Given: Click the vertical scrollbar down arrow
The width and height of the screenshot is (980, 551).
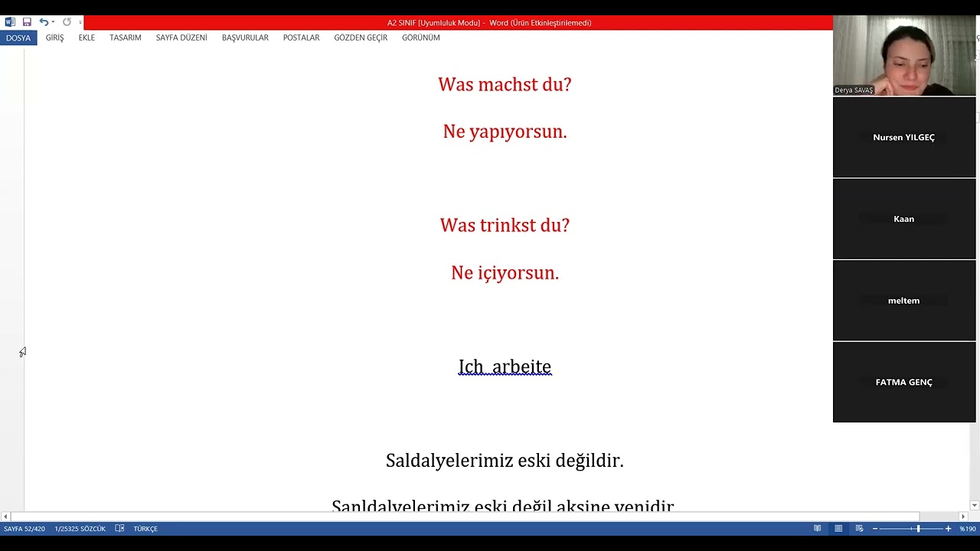Looking at the screenshot, I should (975, 505).
